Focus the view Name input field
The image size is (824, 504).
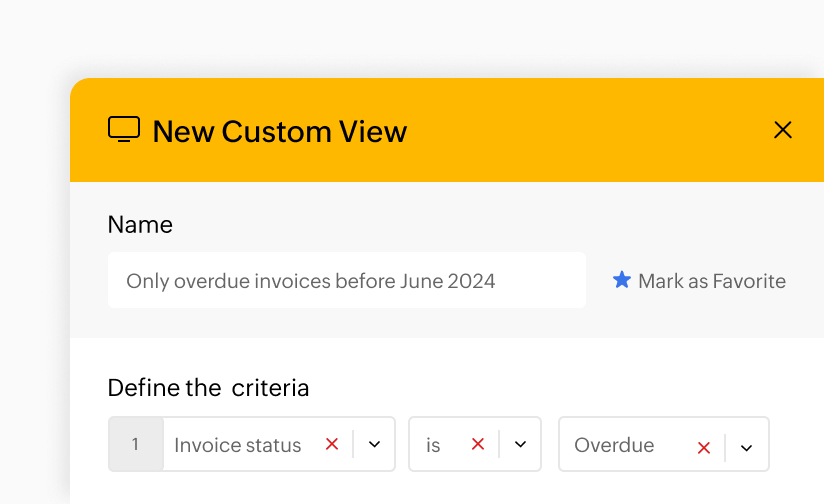pos(346,281)
